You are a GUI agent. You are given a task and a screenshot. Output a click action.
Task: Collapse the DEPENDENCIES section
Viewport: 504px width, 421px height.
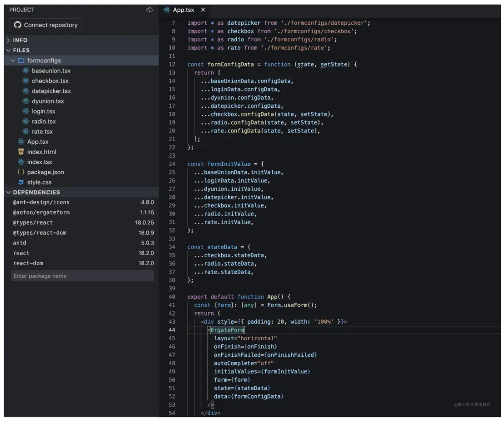8,193
